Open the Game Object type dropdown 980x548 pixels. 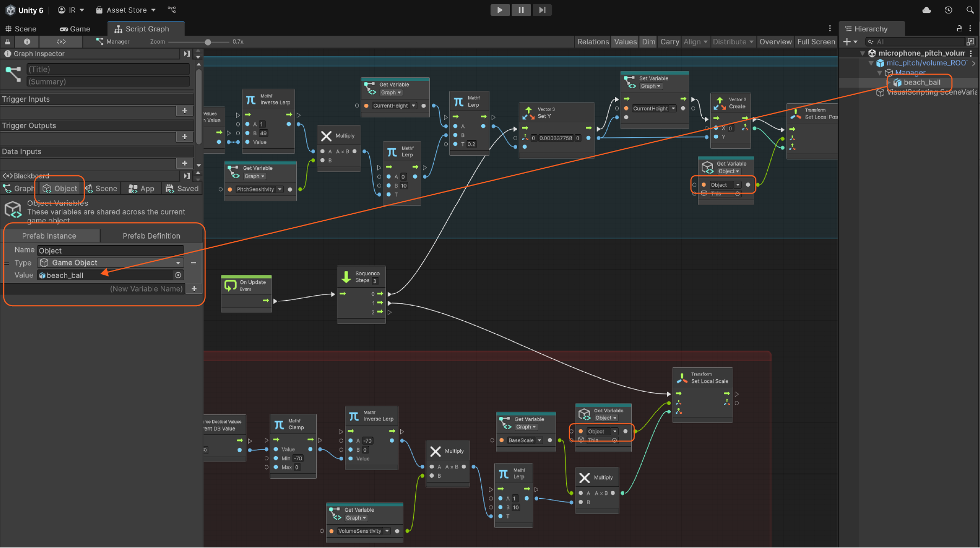click(110, 263)
